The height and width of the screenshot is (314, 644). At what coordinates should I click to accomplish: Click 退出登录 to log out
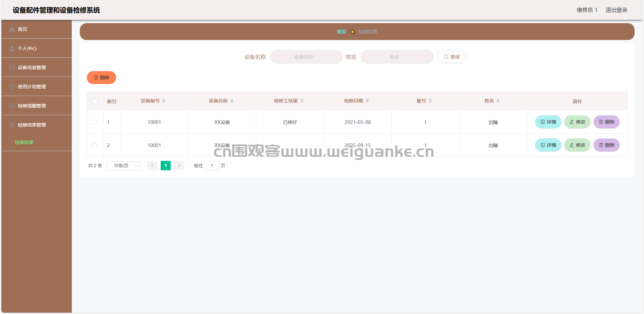click(x=616, y=10)
